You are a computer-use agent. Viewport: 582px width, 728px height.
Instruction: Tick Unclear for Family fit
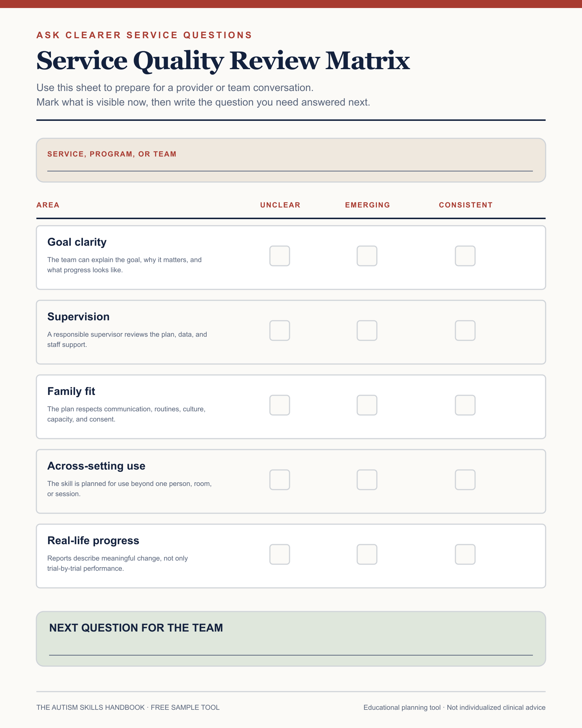pos(280,405)
